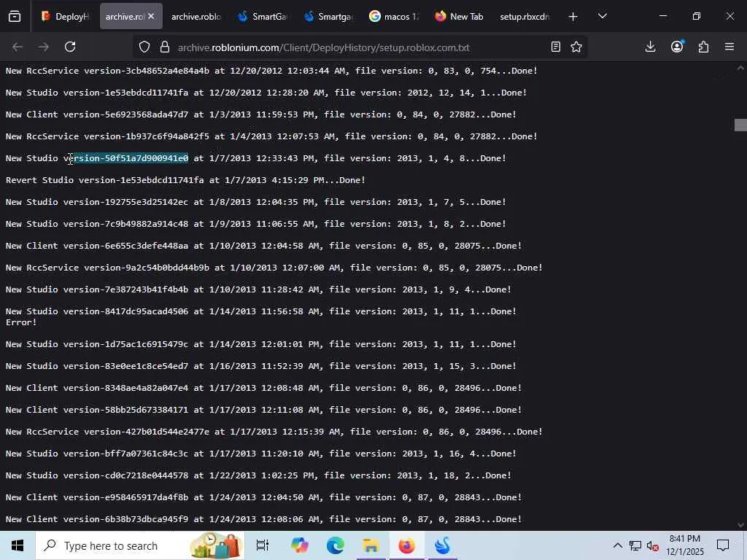The width and height of the screenshot is (747, 560).
Task: Click text 'version-8348ae4a82a047e4'
Action: point(125,388)
